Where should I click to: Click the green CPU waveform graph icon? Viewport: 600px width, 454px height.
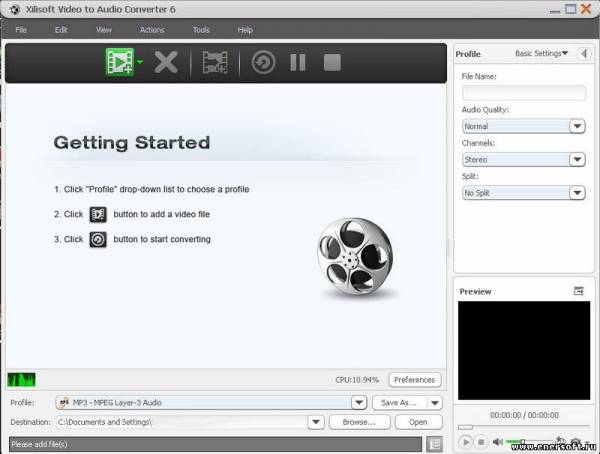pyautogui.click(x=21, y=380)
